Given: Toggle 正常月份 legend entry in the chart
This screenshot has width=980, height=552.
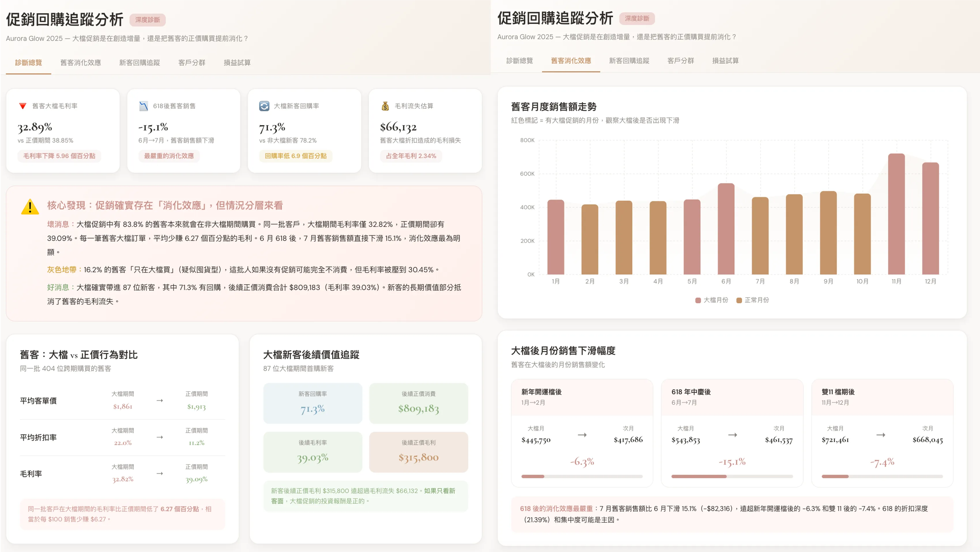Looking at the screenshot, I should [753, 300].
